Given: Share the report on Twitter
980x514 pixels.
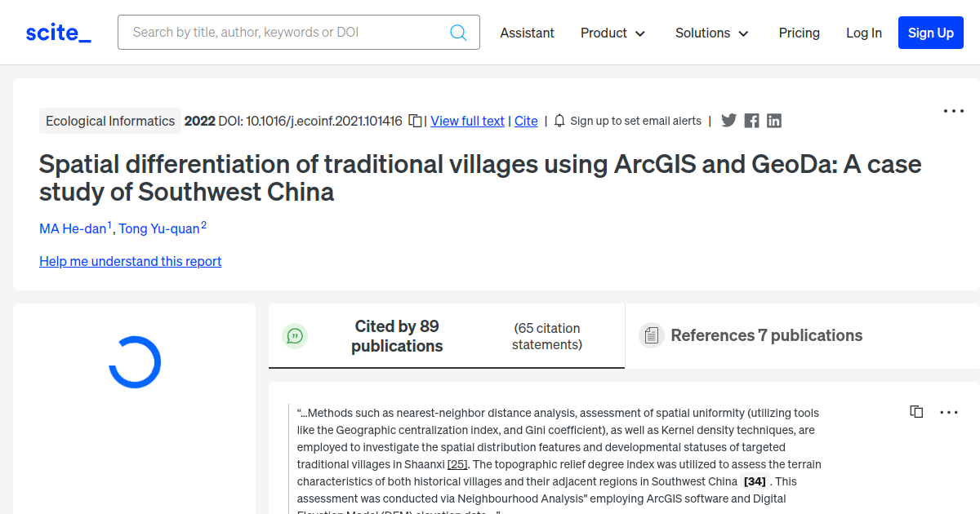Looking at the screenshot, I should click(x=728, y=121).
